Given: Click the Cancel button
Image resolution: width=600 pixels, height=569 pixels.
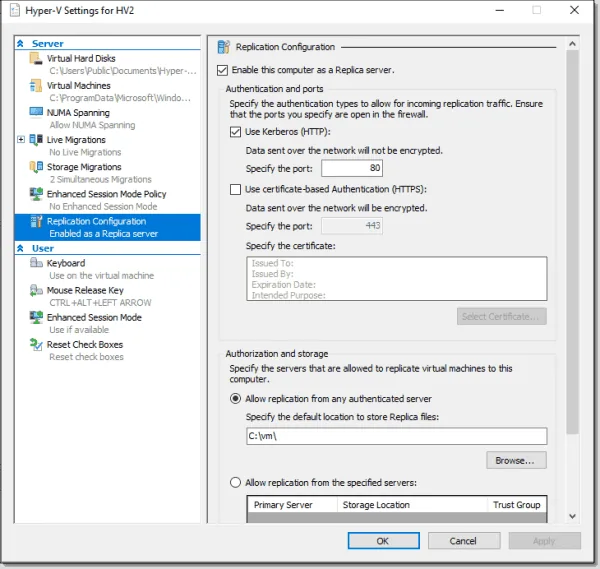Looking at the screenshot, I should click(x=464, y=541).
